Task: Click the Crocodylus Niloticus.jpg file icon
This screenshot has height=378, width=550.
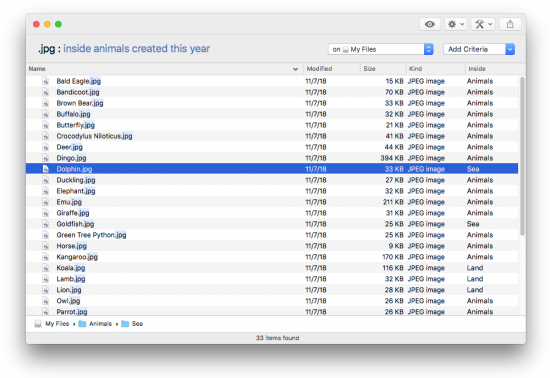Action: [46, 136]
